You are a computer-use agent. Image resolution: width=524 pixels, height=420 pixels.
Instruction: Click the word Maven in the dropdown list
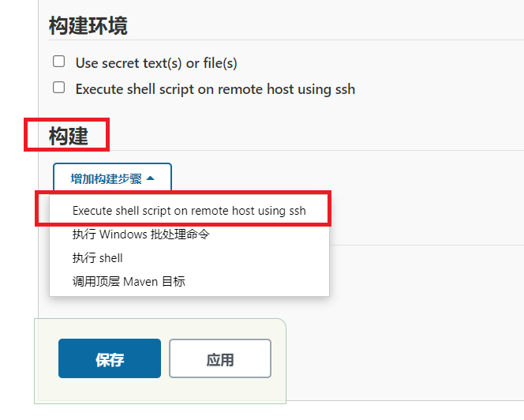coord(140,282)
